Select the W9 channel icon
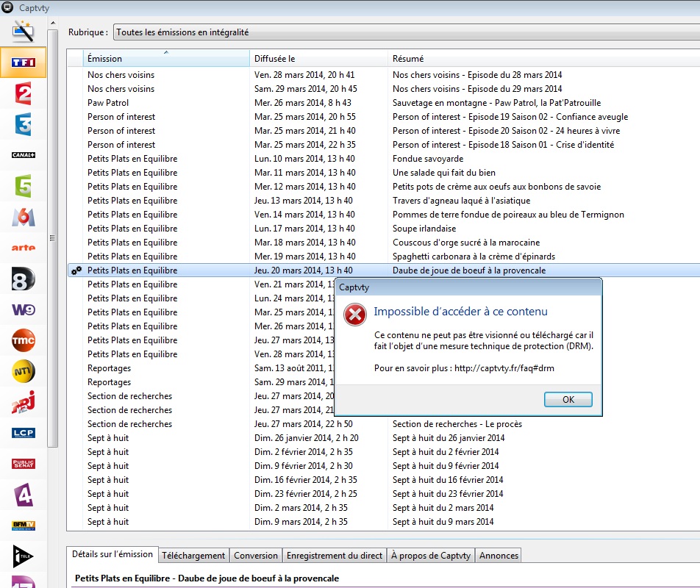Screen dimensions: 700x588 tap(24, 309)
